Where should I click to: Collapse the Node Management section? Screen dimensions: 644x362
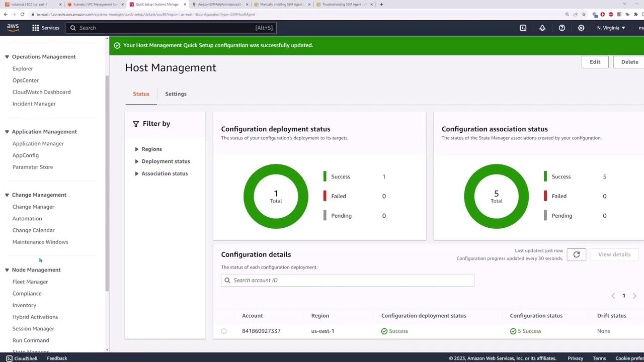[7, 270]
